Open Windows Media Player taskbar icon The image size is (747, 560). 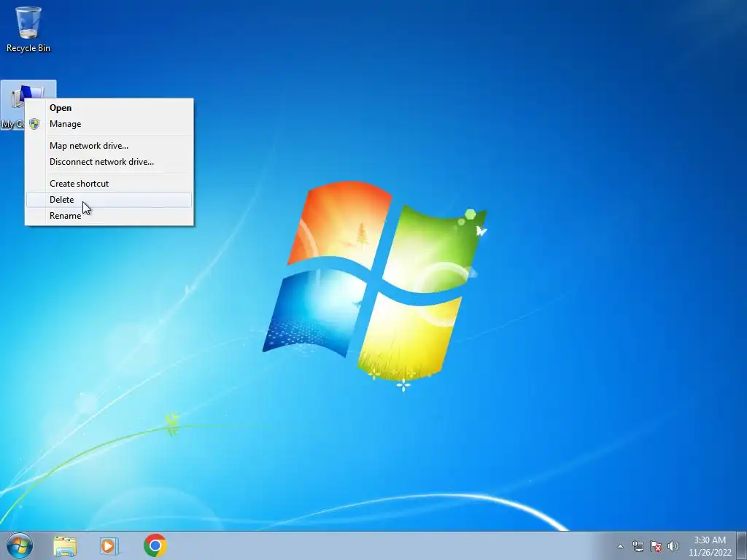click(109, 546)
